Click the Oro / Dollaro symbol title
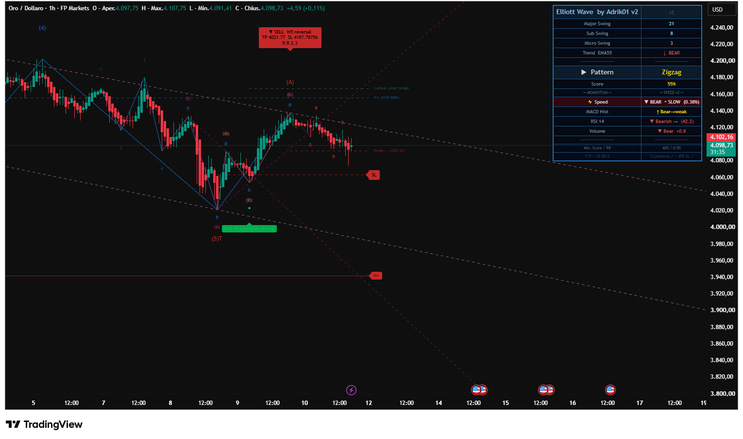 (26, 8)
